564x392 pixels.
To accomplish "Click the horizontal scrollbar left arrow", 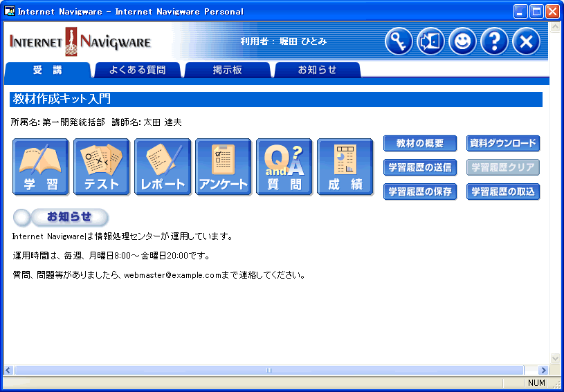I will [x=8, y=370].
